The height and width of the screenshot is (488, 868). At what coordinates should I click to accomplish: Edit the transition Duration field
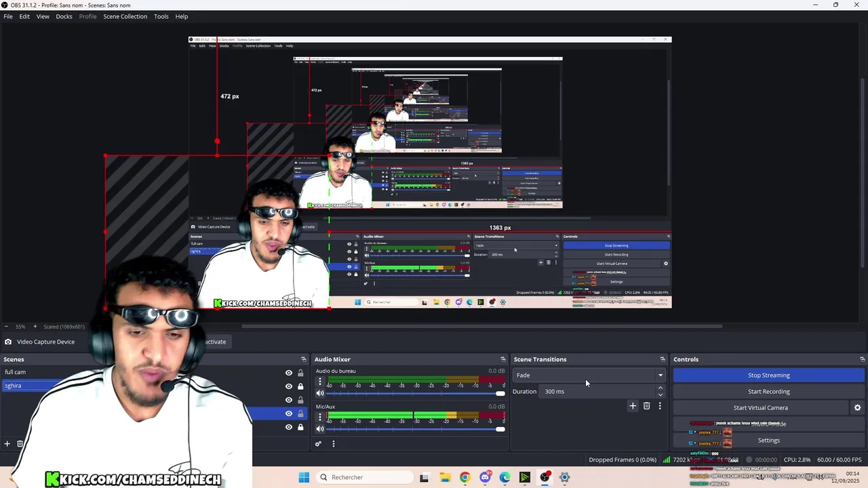(598, 391)
